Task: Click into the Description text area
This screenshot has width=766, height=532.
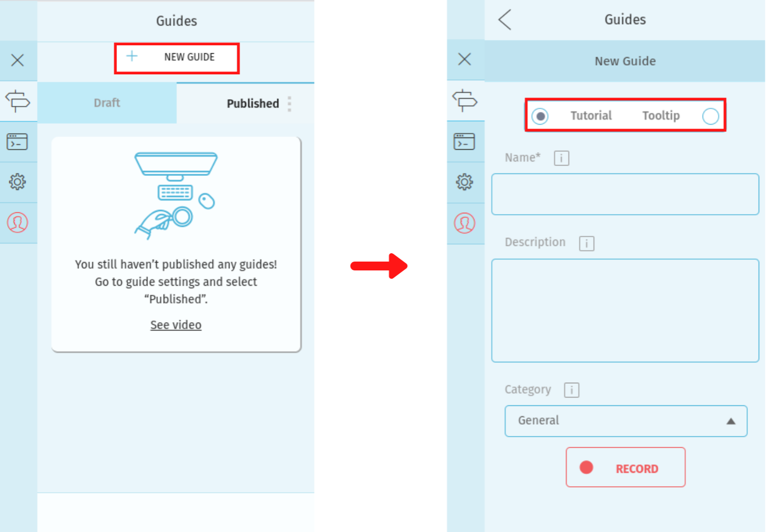Action: tap(625, 310)
